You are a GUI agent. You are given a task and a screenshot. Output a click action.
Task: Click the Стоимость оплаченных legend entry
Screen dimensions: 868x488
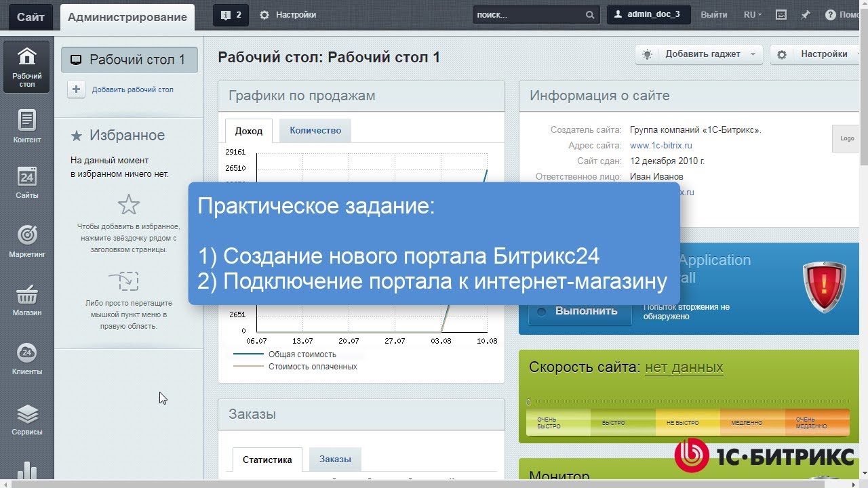tap(313, 367)
